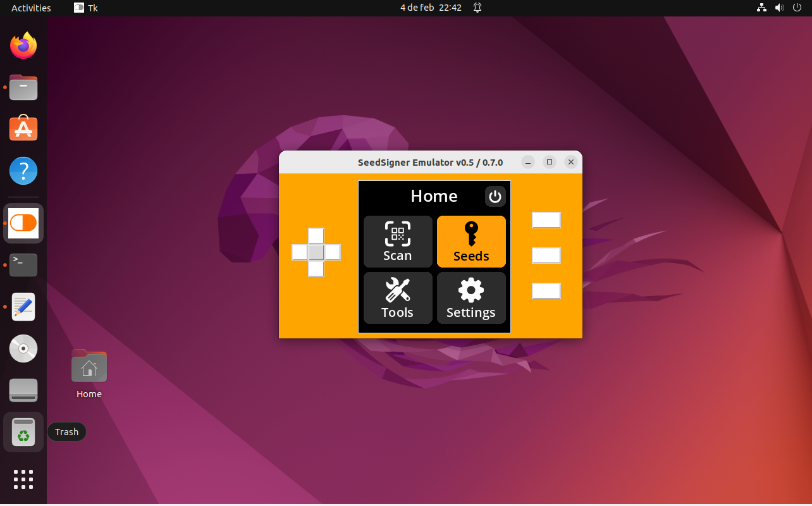The image size is (812, 506).
Task: Click the network icon in top bar
Action: point(761,8)
